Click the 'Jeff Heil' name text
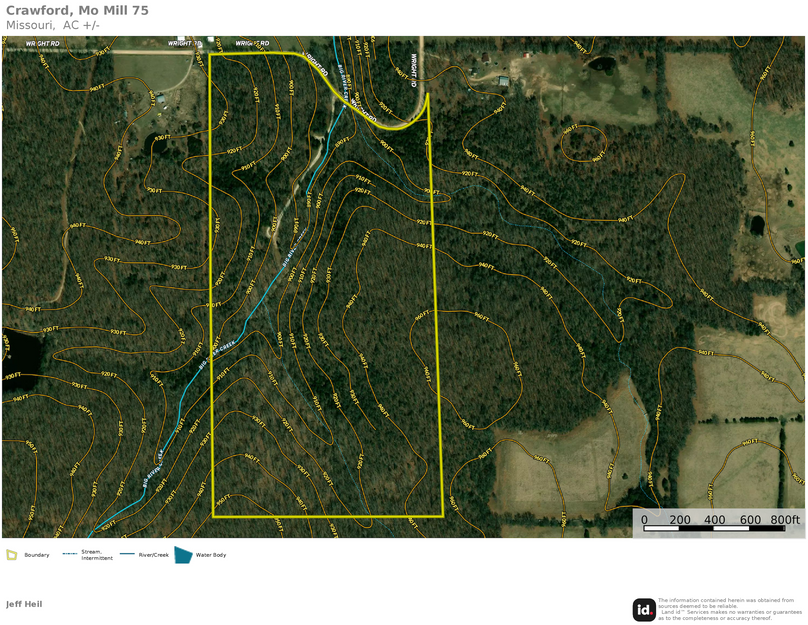Image resolution: width=808 pixels, height=625 pixels. pos(24,604)
